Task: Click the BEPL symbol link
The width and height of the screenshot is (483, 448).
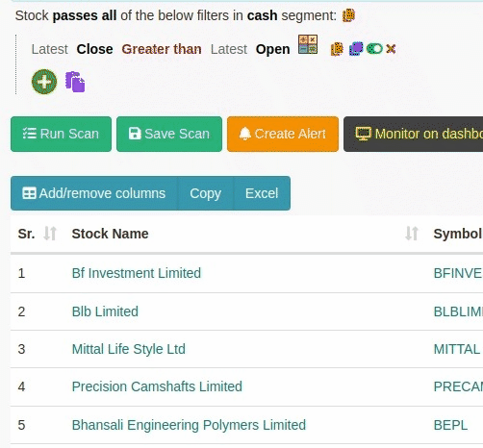Action: [450, 425]
